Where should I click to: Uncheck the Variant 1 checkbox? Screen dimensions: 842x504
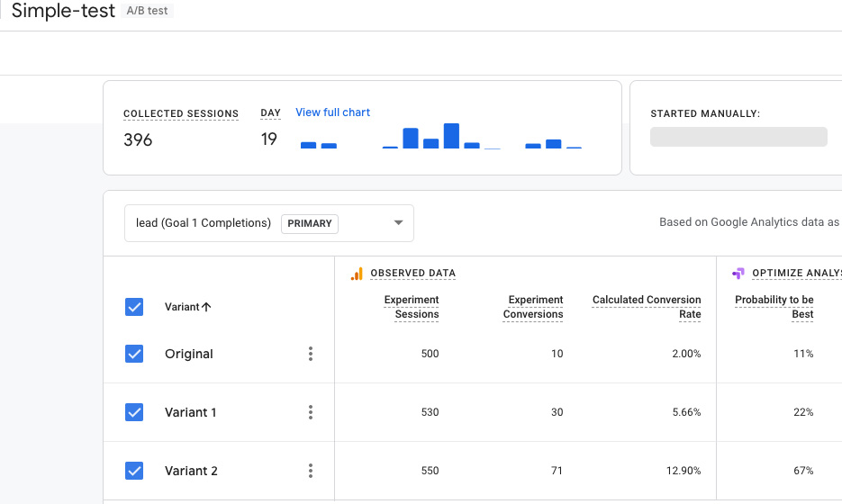coord(134,412)
